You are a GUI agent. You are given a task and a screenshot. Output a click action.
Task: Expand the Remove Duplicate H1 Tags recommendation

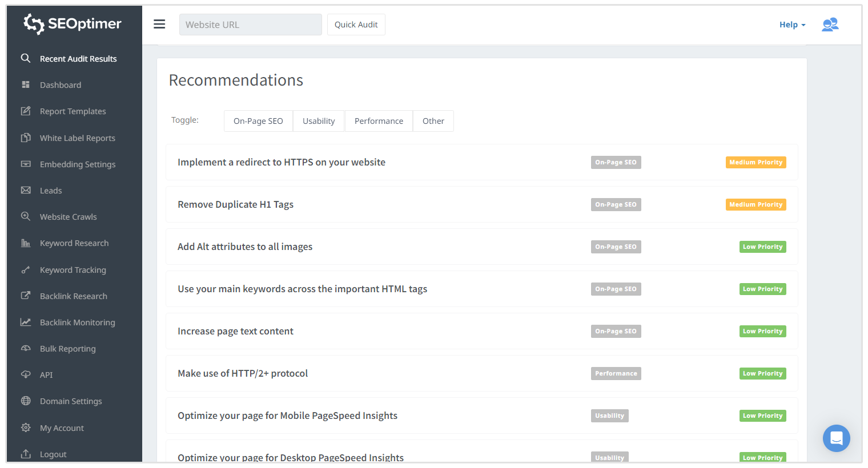coord(235,204)
